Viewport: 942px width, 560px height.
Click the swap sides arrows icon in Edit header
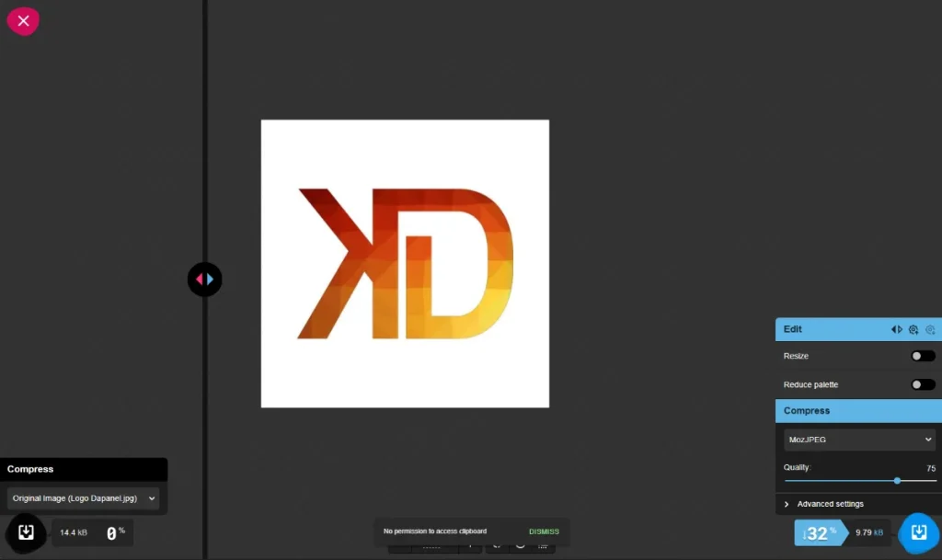896,329
